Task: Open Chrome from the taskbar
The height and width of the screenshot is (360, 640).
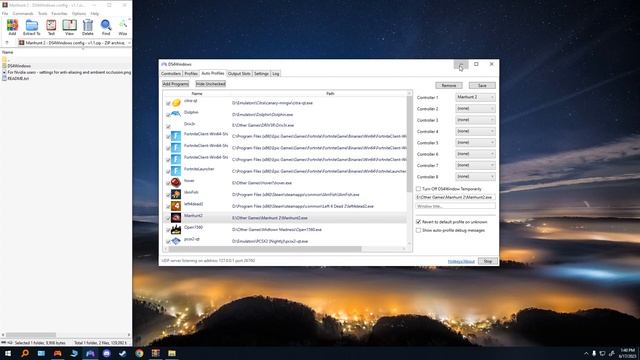Action: [139, 353]
